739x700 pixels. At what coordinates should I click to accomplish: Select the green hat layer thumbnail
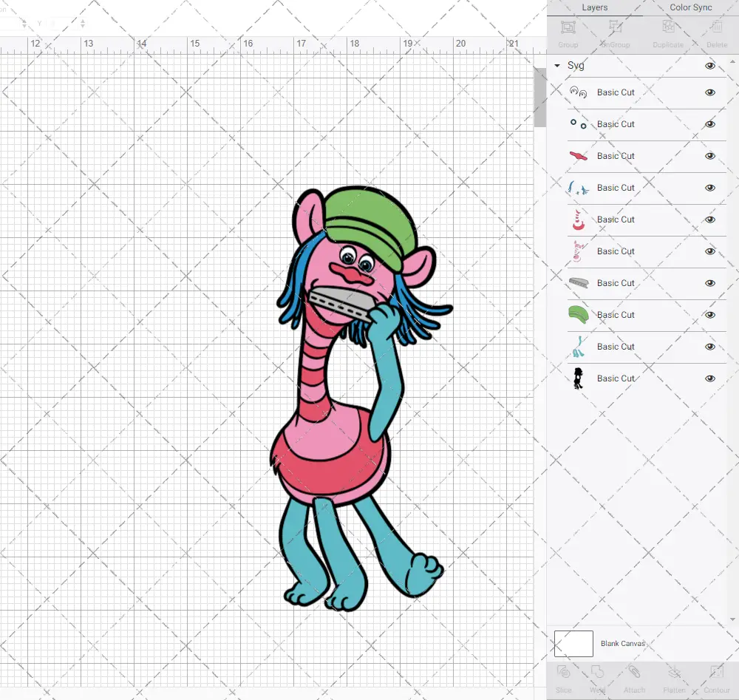coord(579,315)
